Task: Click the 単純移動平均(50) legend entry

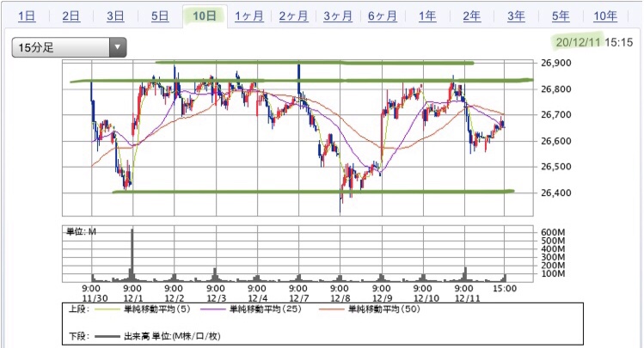Action: pos(384,309)
